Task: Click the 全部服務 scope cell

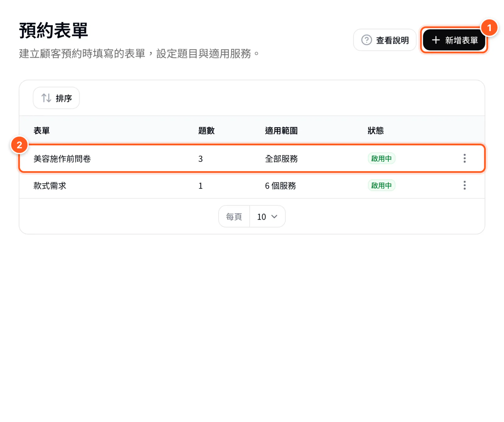Action: pyautogui.click(x=281, y=159)
